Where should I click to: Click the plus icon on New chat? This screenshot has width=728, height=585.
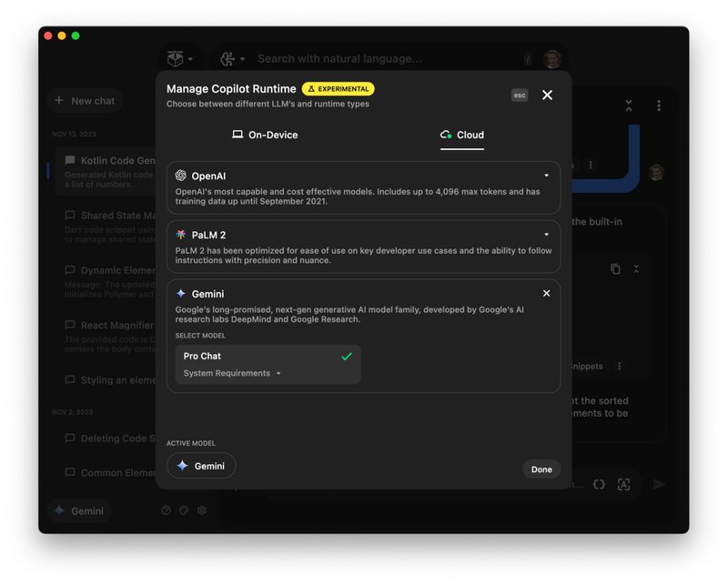59,100
